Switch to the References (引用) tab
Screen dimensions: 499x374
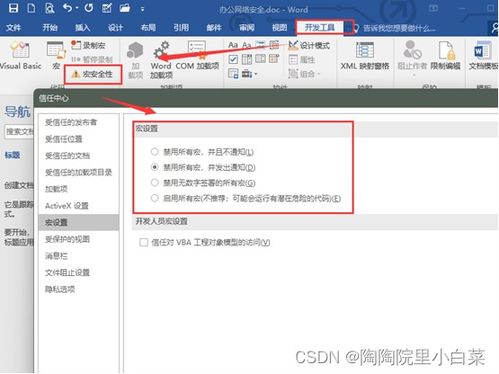tap(181, 28)
